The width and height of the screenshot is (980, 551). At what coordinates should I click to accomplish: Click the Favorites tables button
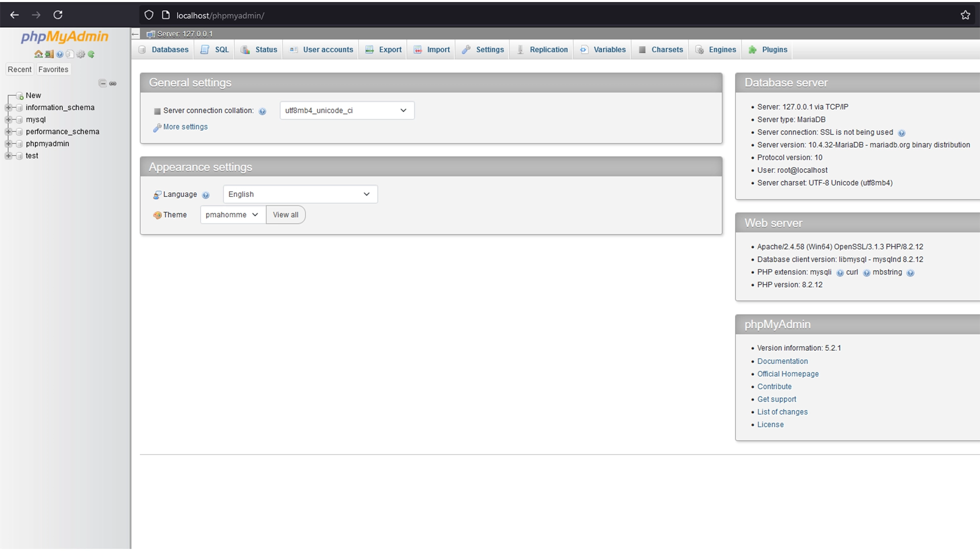(x=53, y=69)
